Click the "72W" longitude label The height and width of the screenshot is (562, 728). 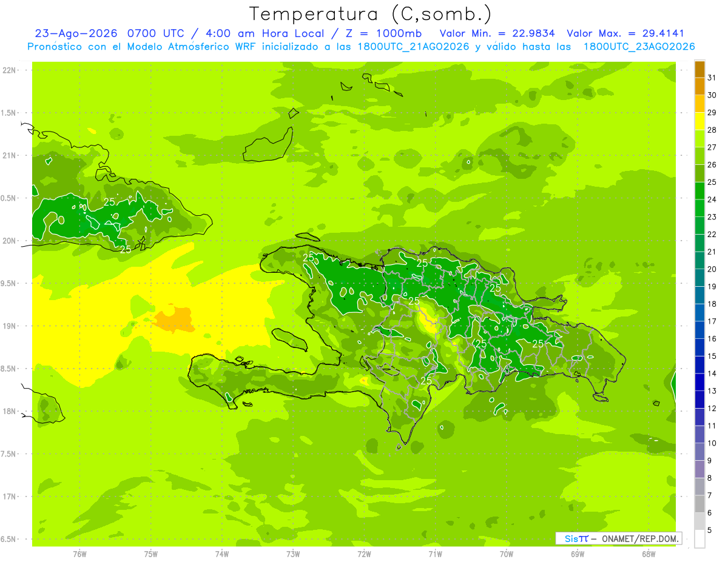(x=364, y=554)
